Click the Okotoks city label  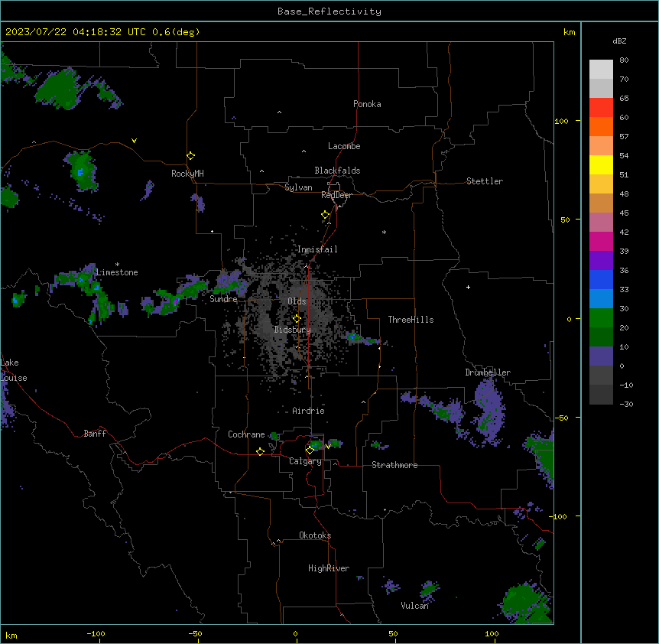315,535
